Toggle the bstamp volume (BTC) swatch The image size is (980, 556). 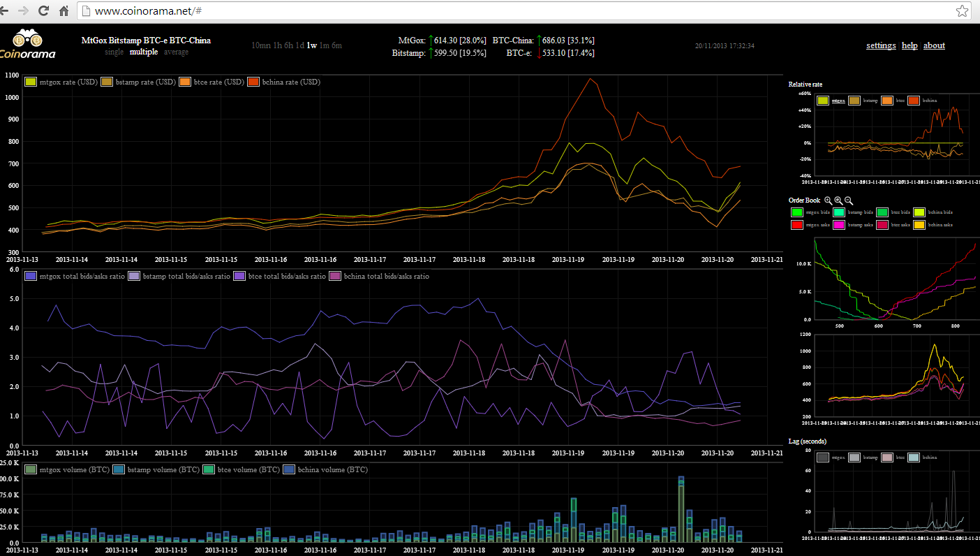[119, 469]
